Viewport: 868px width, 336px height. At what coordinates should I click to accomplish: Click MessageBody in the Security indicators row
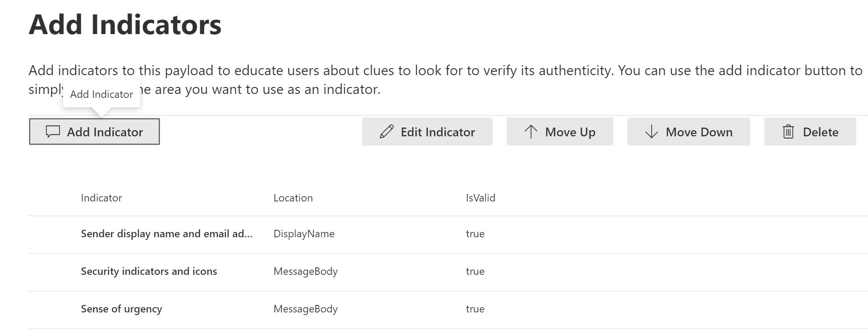[305, 271]
